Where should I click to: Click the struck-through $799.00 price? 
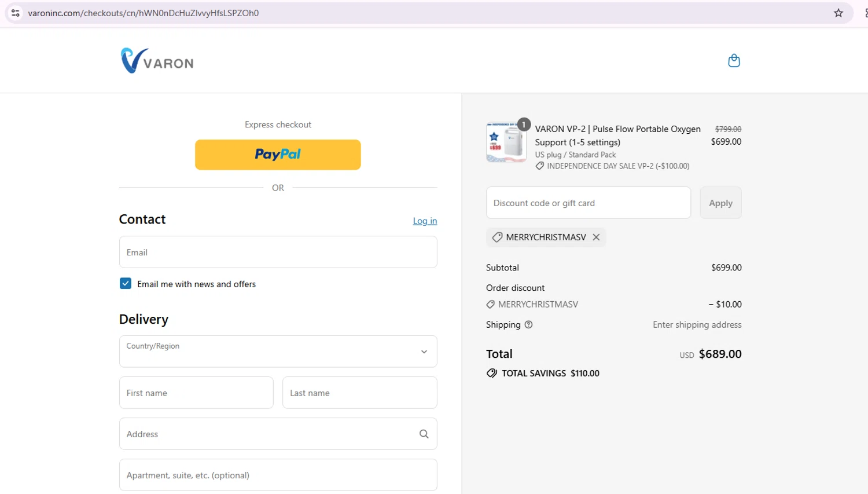[728, 129]
